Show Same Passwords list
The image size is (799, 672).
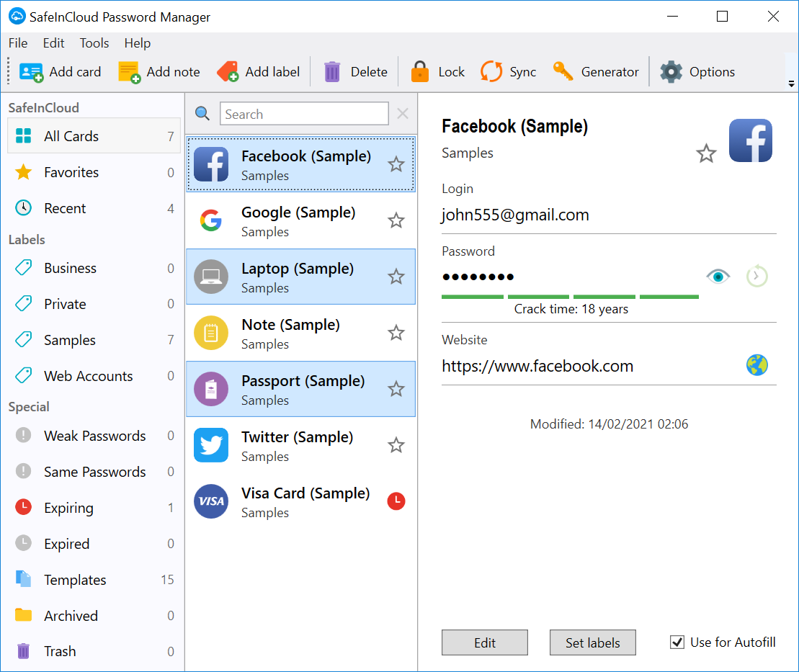(x=94, y=472)
